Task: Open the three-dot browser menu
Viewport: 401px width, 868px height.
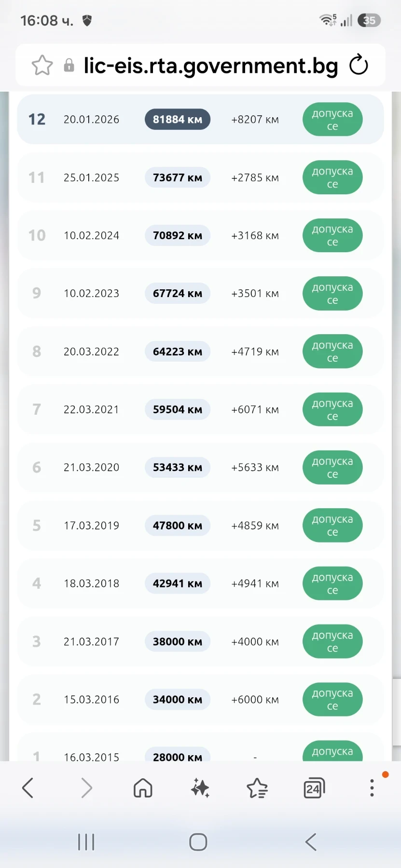Action: click(x=372, y=787)
